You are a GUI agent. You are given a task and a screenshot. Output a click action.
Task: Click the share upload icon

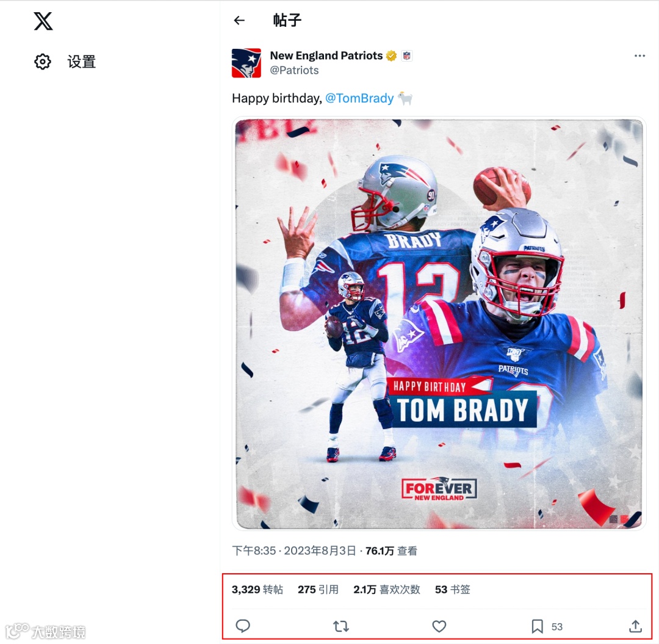635,626
